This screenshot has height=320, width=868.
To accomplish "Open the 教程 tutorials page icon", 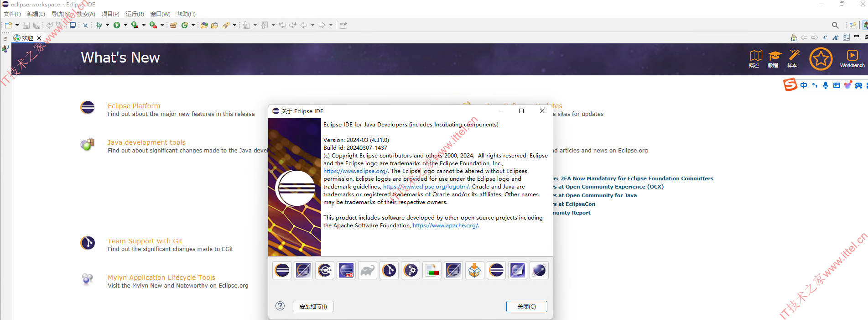I will point(774,59).
